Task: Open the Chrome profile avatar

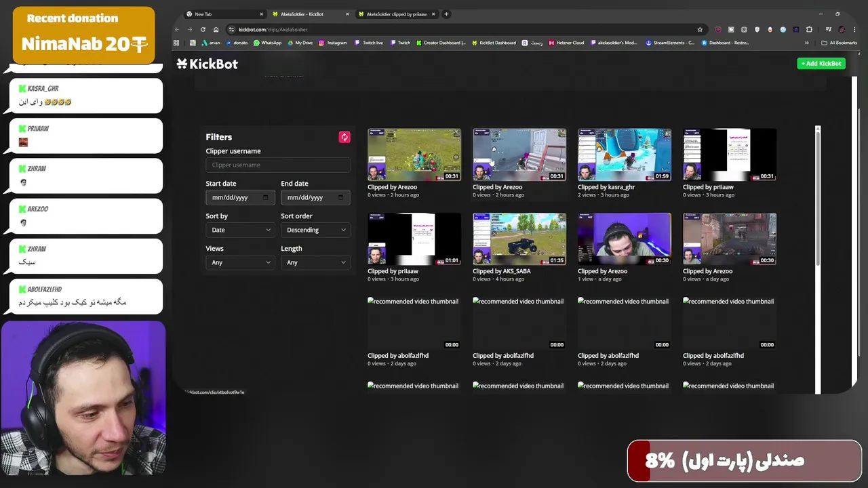Action: click(842, 29)
